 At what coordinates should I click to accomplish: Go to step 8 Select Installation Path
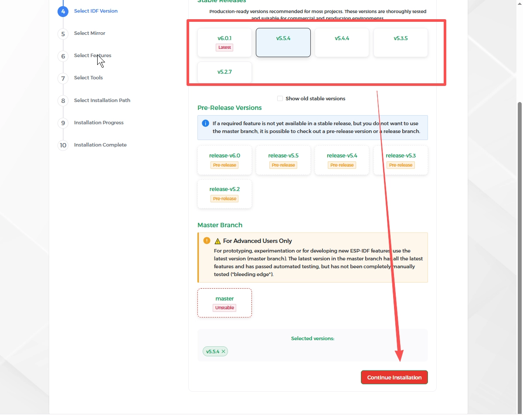click(x=94, y=101)
